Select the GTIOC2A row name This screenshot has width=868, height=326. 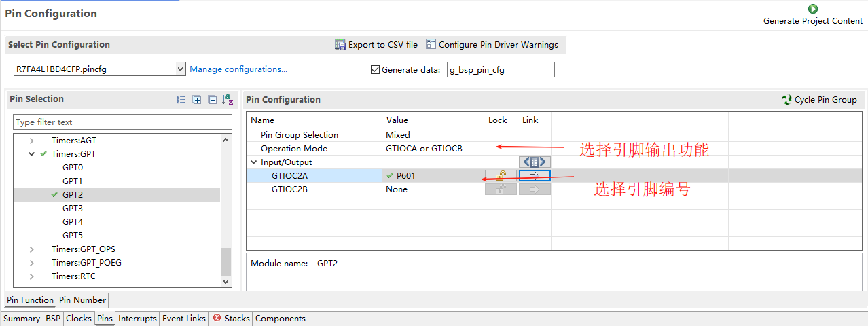point(289,175)
